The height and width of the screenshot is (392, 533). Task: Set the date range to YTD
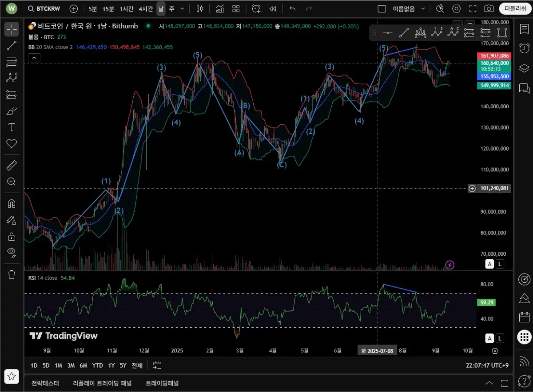[97, 365]
